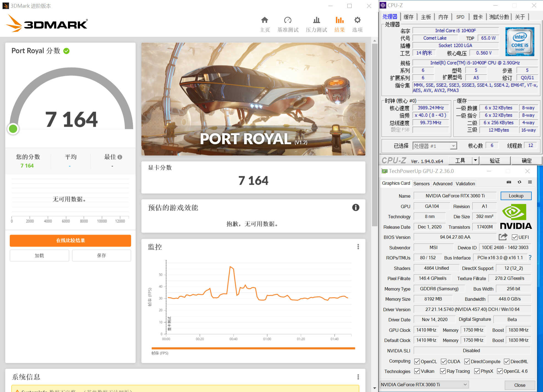Click GPU-Z refresh icon
The height and width of the screenshot is (392, 543).
tap(519, 182)
